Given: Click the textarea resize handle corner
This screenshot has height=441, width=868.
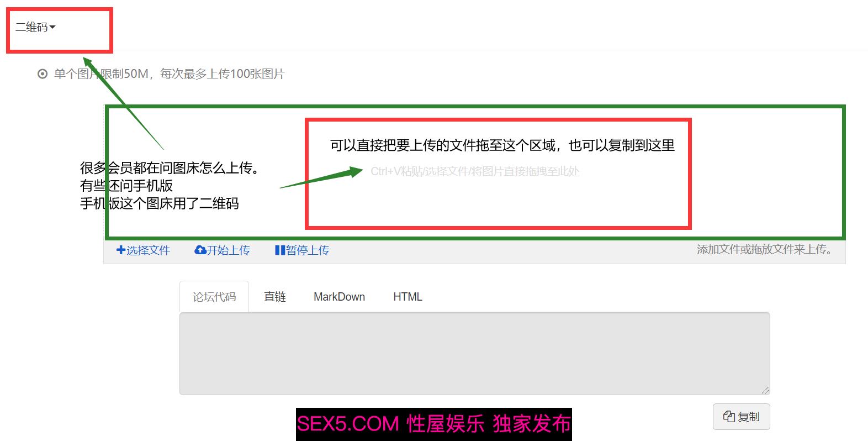Looking at the screenshot, I should [x=765, y=390].
